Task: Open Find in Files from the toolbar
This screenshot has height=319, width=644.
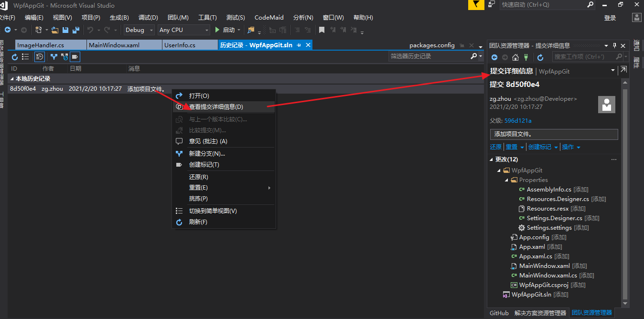Action: click(251, 30)
